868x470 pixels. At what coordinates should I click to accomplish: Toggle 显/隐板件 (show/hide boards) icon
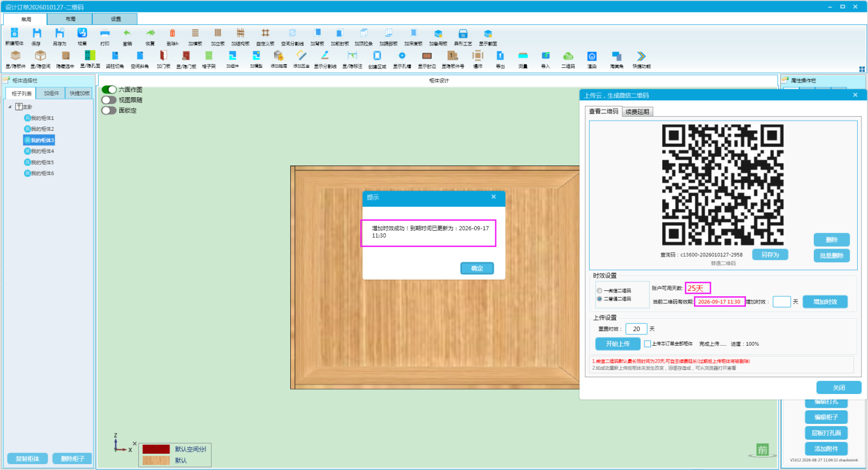(15, 55)
